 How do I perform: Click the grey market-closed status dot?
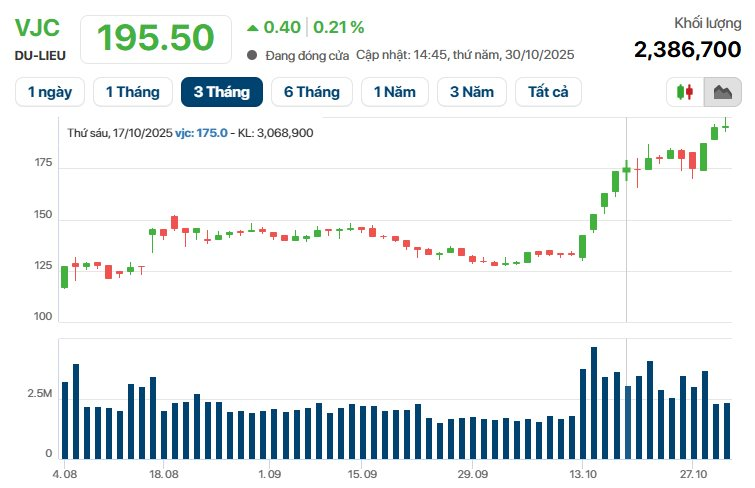click(252, 55)
